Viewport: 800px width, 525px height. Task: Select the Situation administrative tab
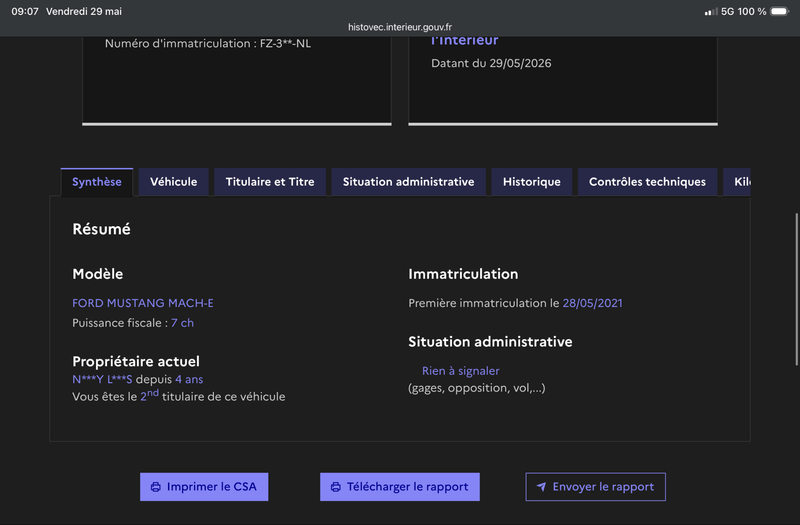408,182
